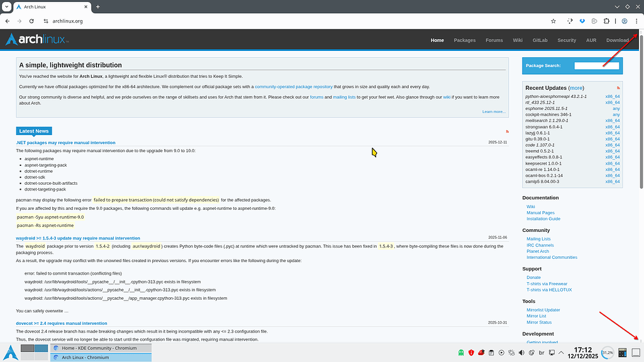Click the battery charge indicator showing 31.2%
644x362 pixels.
(607, 352)
